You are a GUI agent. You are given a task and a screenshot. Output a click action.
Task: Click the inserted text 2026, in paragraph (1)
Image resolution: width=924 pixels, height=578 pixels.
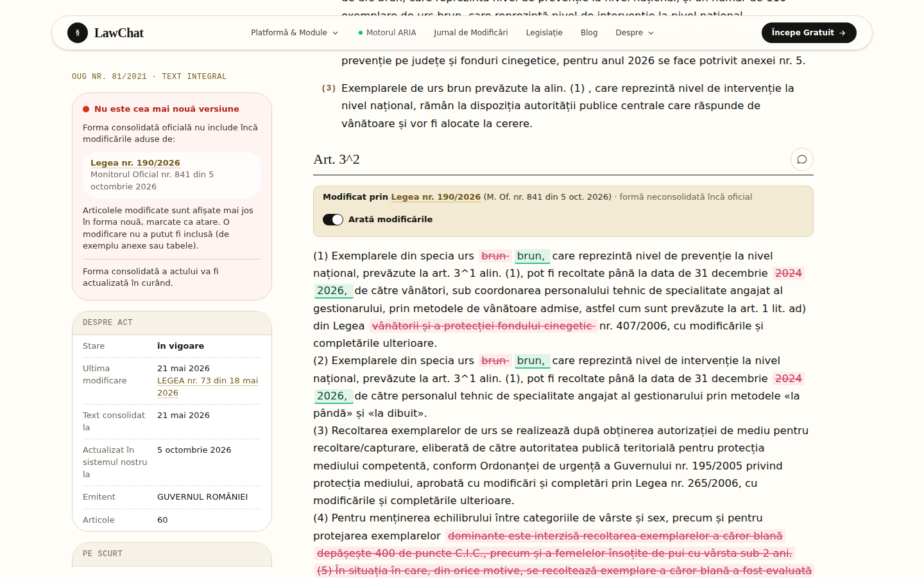tap(333, 291)
